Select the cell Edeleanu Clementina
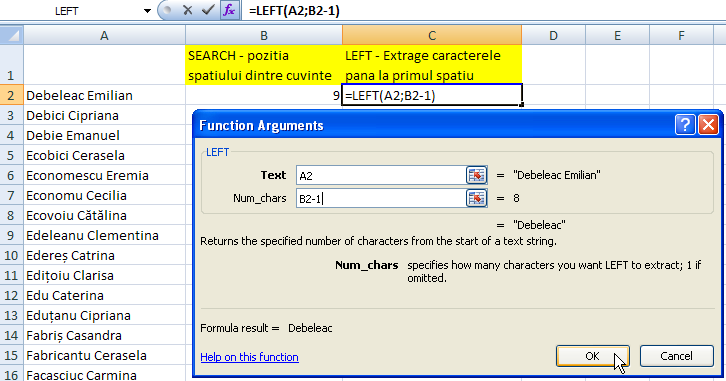This screenshot has height=381, width=726. click(x=104, y=235)
